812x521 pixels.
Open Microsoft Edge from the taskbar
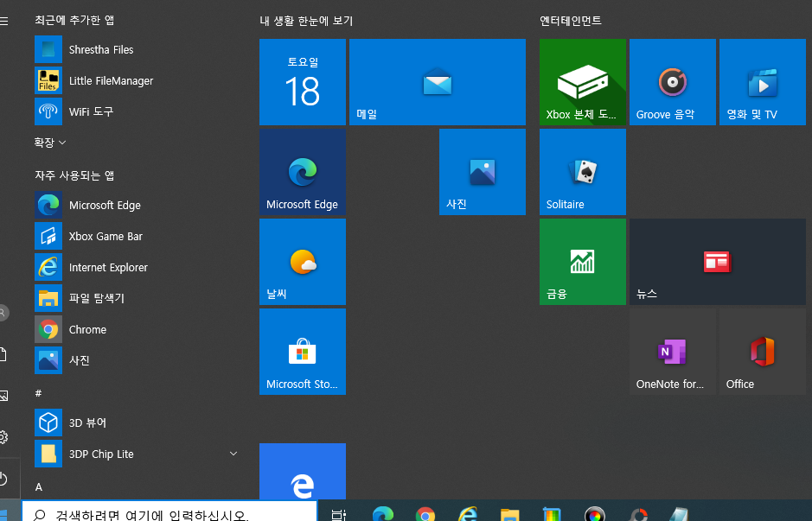[383, 515]
